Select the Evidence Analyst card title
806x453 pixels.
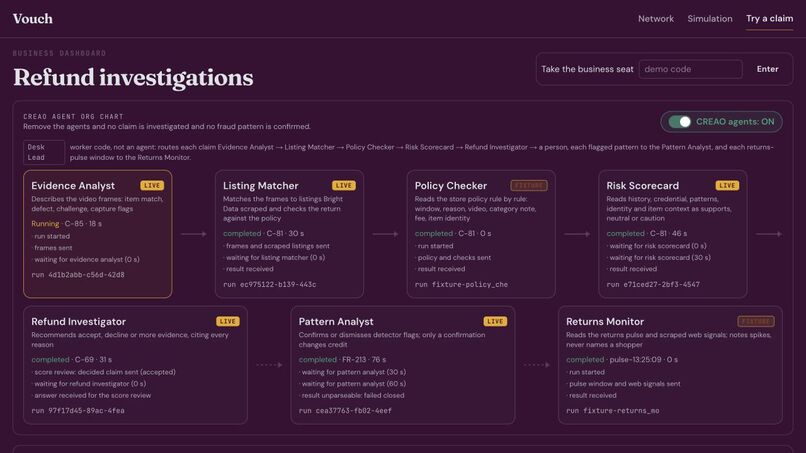pos(73,186)
